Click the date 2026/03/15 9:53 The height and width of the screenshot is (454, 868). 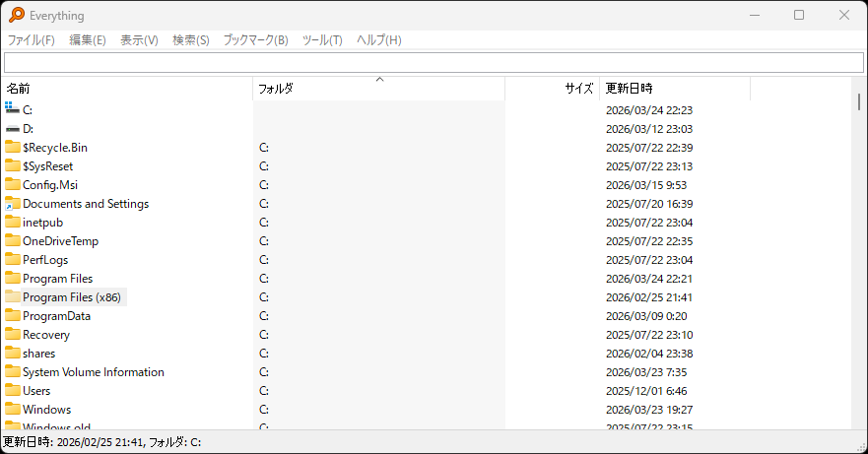pos(646,185)
